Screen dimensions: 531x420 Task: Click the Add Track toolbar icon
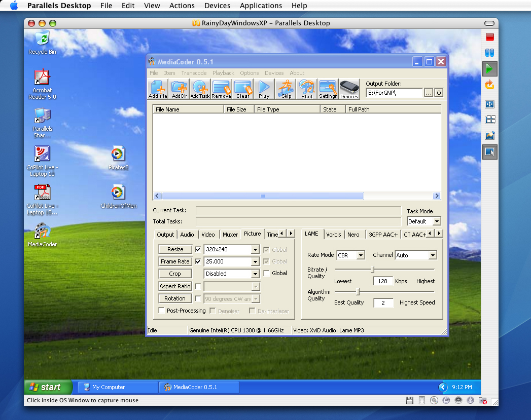click(200, 89)
